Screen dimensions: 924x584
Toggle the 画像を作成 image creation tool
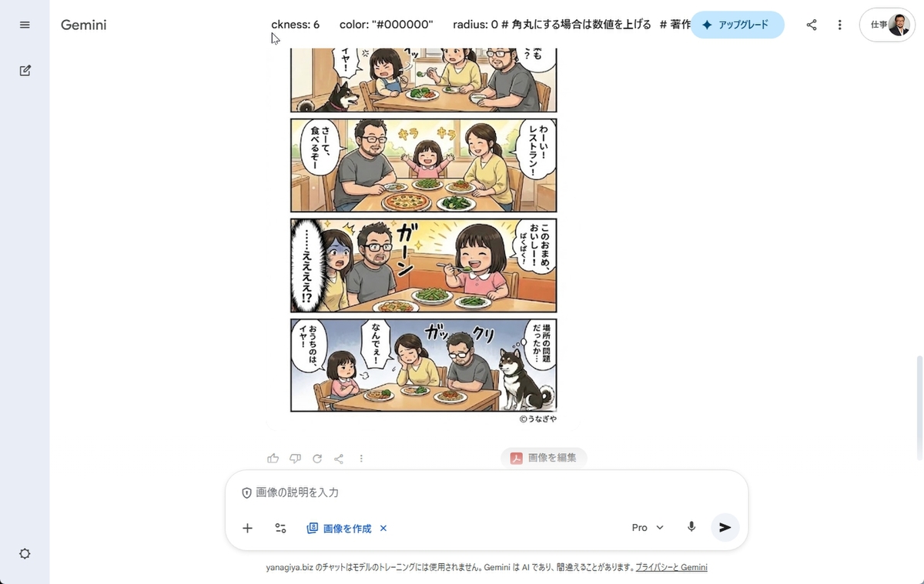coord(339,529)
